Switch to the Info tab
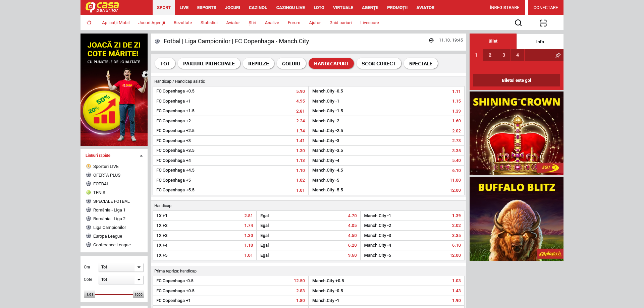Viewport: 644px width, 308px height. click(x=540, y=42)
